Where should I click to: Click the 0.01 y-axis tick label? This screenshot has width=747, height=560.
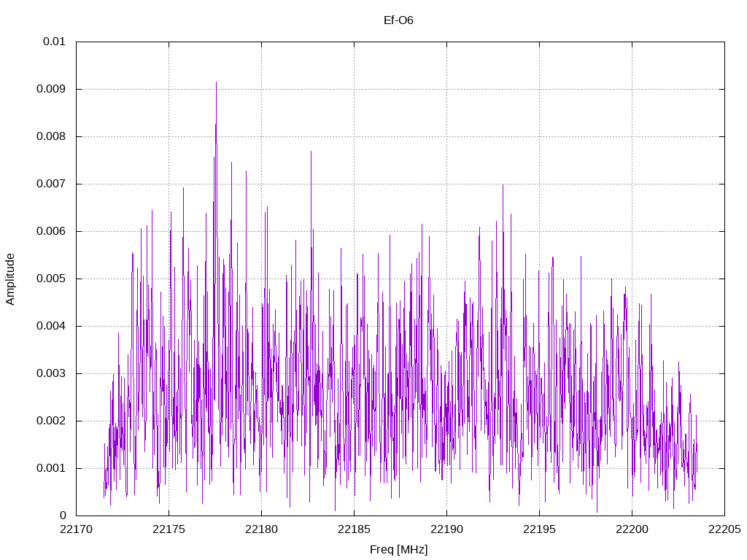pyautogui.click(x=54, y=42)
